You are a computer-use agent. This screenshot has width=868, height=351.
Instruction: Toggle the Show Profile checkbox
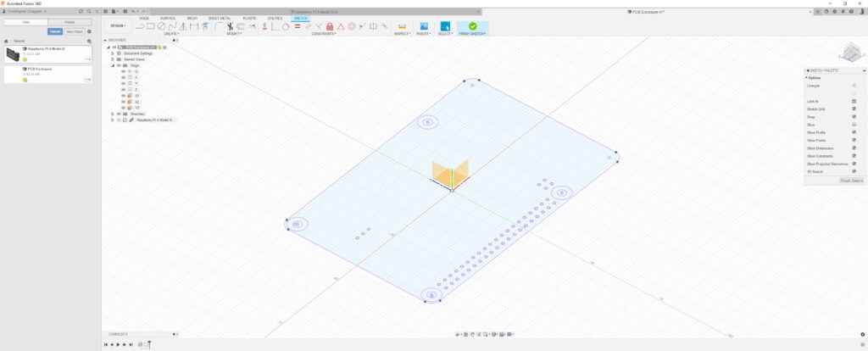click(x=854, y=132)
